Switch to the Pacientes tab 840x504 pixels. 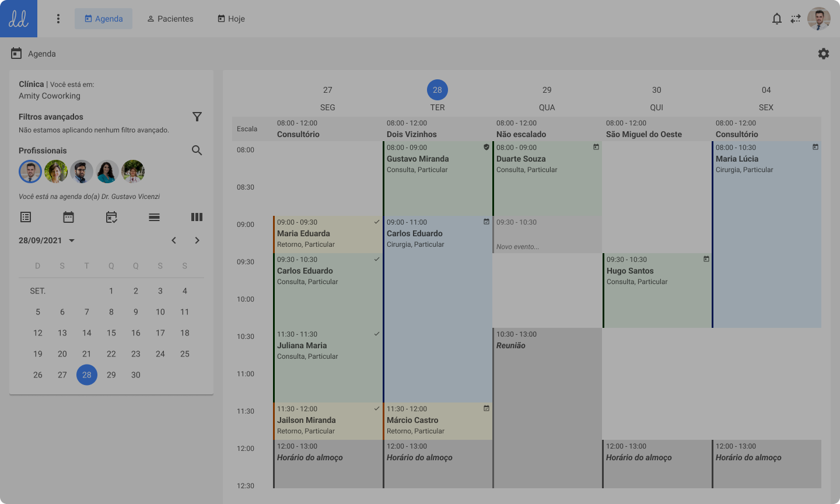pos(170,18)
